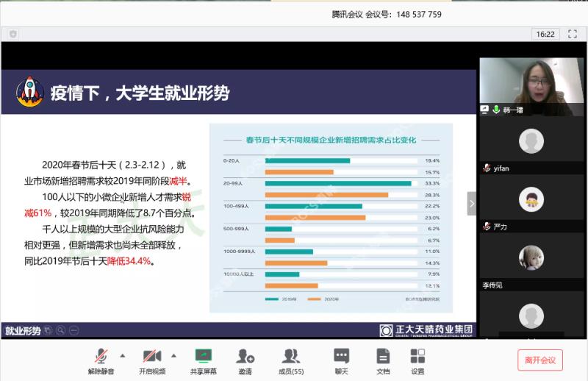Viewport: 588px width, 381px height.
Task: Unmute microphone with 解除静音 icon
Action: [101, 360]
